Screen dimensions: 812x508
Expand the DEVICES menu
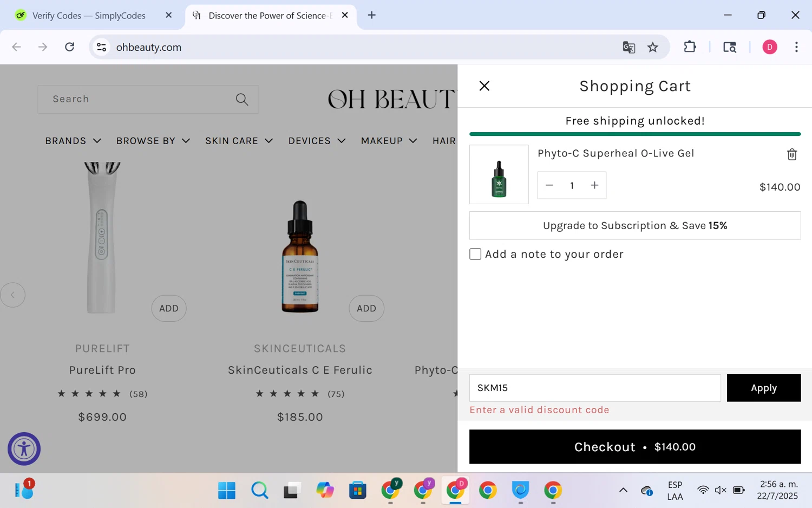[x=317, y=141]
